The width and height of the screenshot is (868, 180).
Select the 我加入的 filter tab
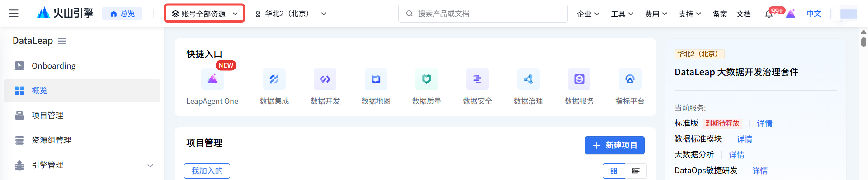[x=207, y=171]
